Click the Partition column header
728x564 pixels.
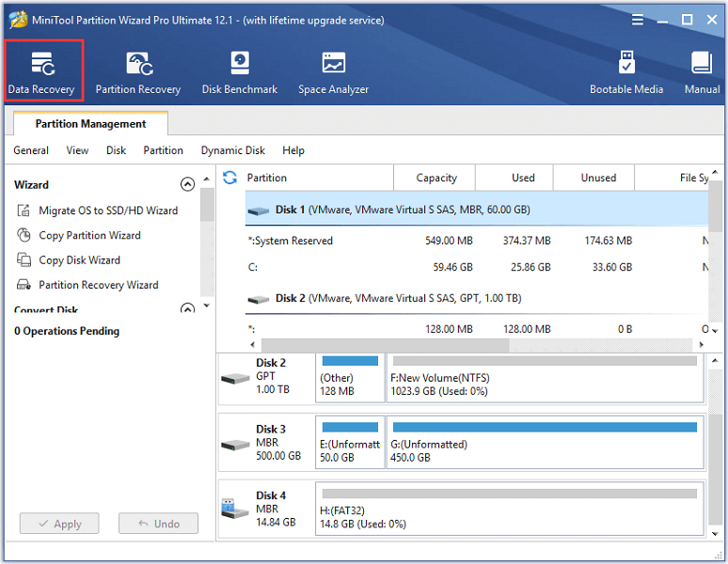click(x=319, y=177)
